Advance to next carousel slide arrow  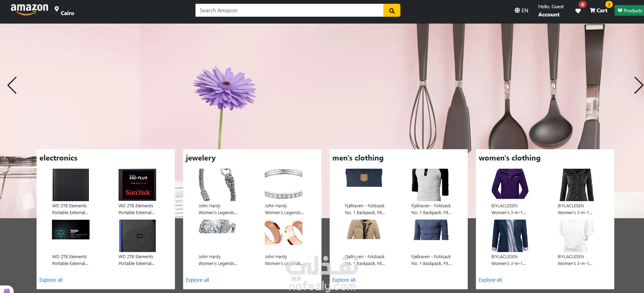[639, 85]
